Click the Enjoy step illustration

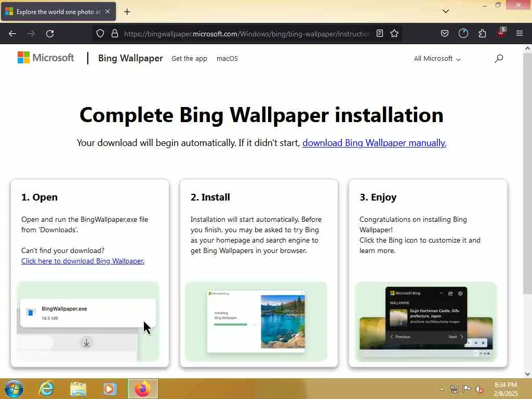pyautogui.click(x=426, y=321)
